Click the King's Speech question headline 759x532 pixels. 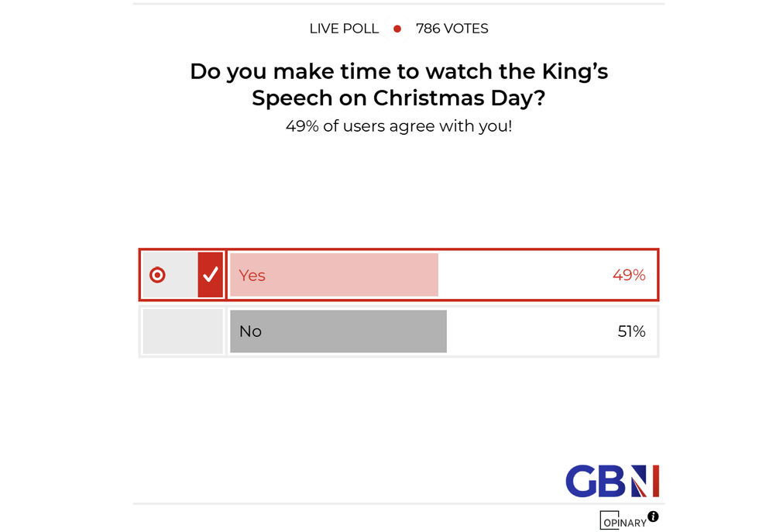398,84
